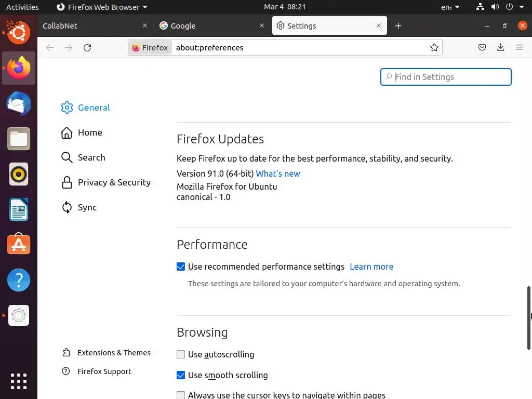The width and height of the screenshot is (532, 399).
Task: Open a new tab with plus icon
Action: [398, 26]
